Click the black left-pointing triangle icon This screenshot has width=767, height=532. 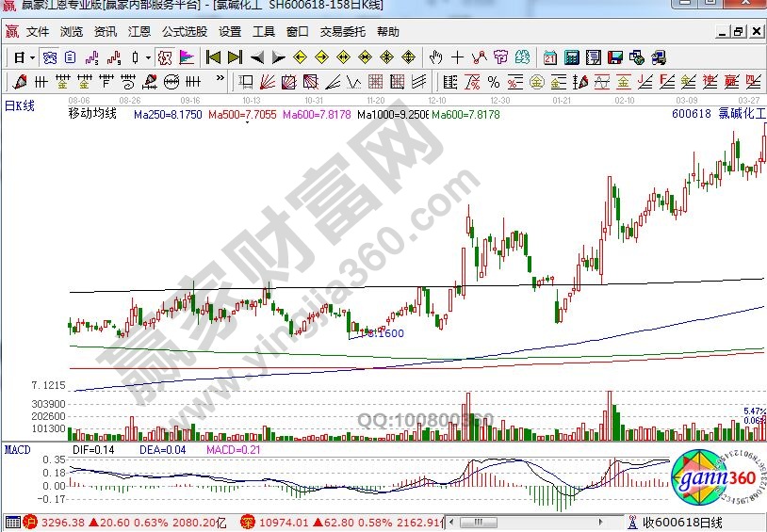point(255,57)
